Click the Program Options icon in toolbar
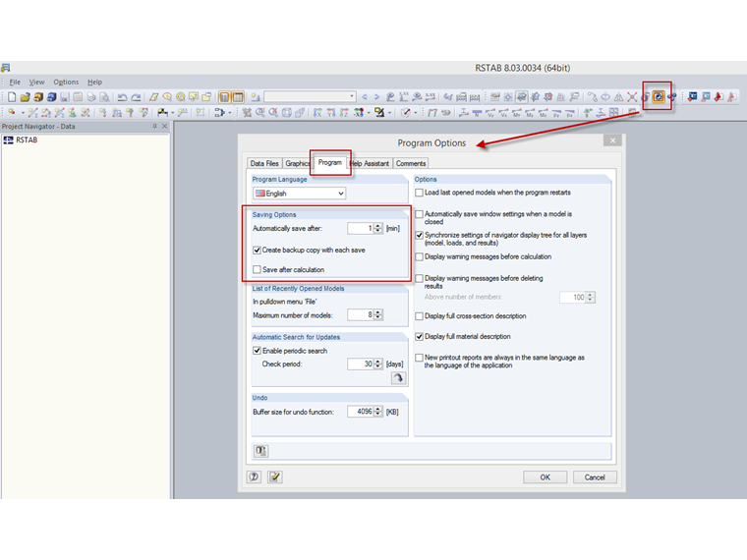This screenshot has height=560, width=747. [x=658, y=96]
